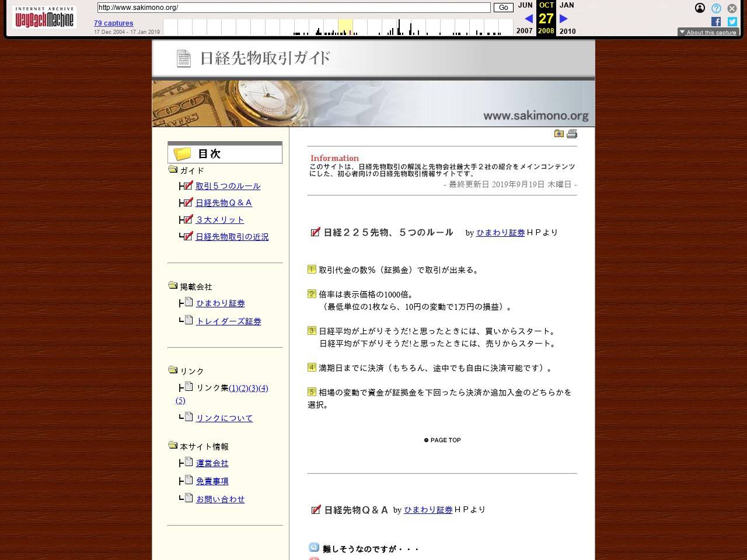747x560 pixels.
Task: Click the document icon beside ひまわり証券
Action: click(190, 301)
